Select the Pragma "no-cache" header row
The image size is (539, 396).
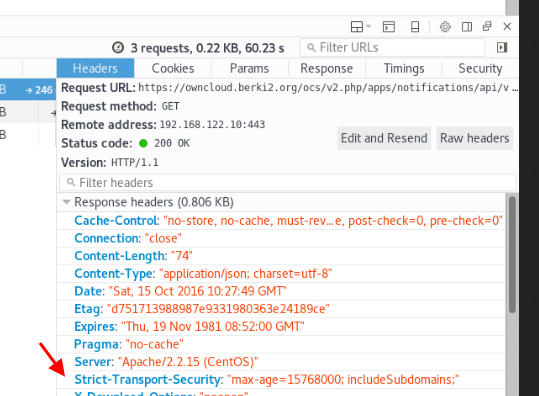point(281,344)
